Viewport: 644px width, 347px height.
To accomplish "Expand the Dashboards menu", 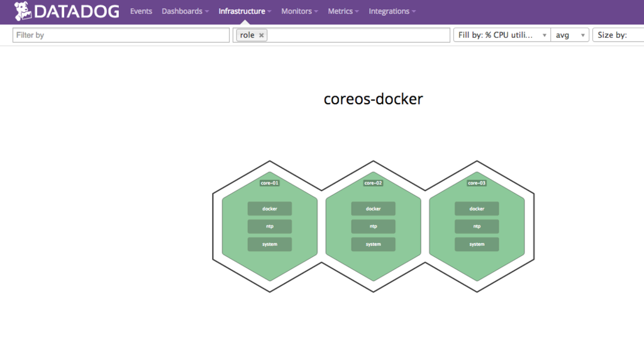I will (186, 11).
